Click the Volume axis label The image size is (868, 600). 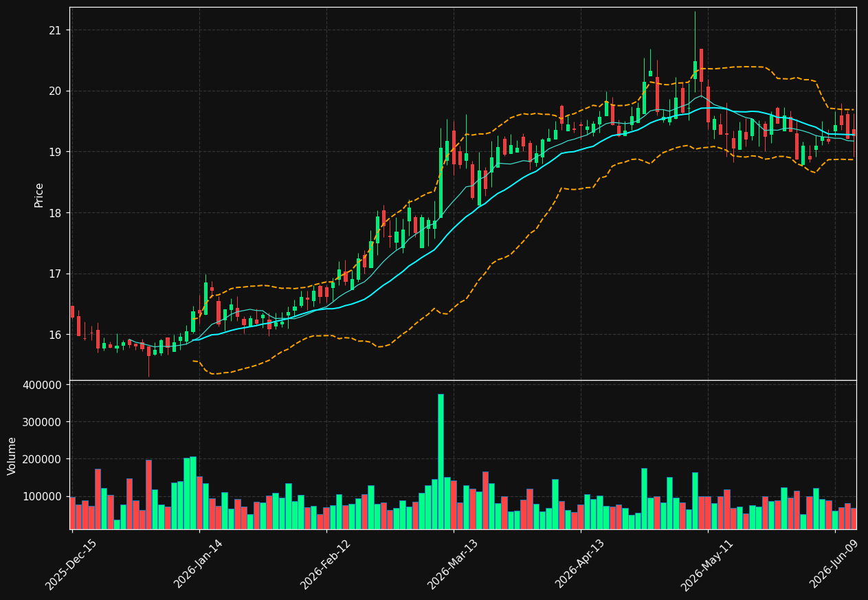[12, 456]
